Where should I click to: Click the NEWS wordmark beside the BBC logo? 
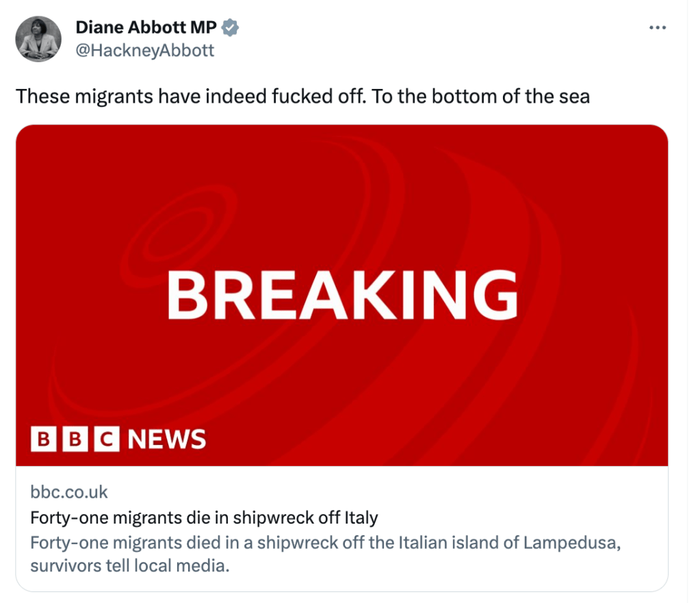pos(167,439)
